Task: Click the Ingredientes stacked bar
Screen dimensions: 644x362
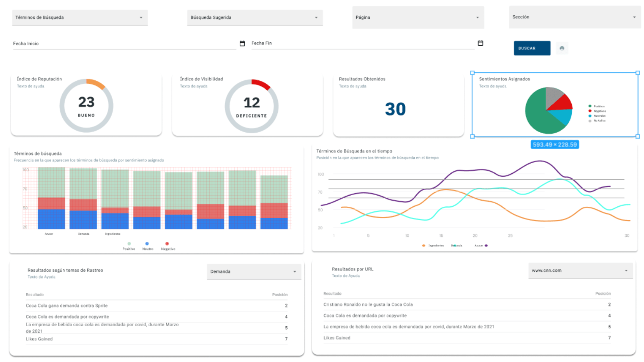Action: [115, 199]
